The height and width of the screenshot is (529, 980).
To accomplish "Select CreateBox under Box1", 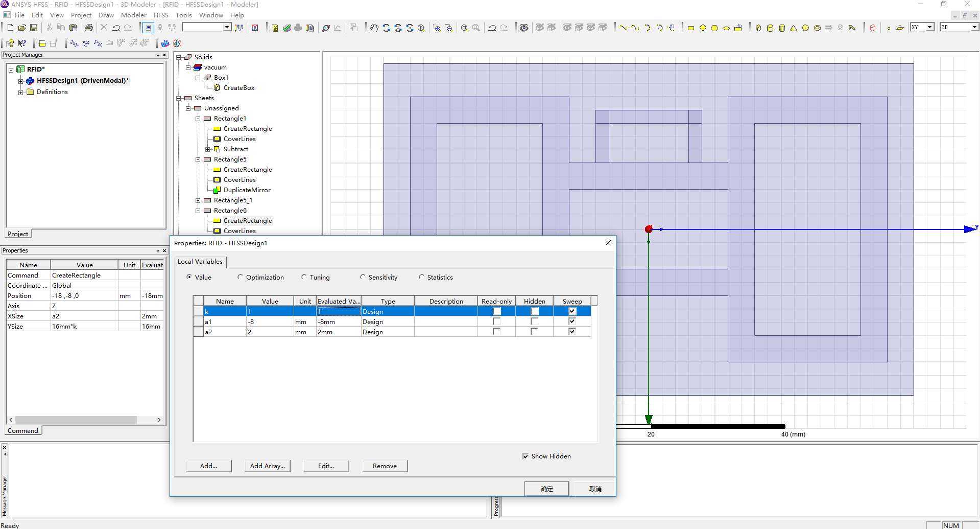I will [239, 88].
